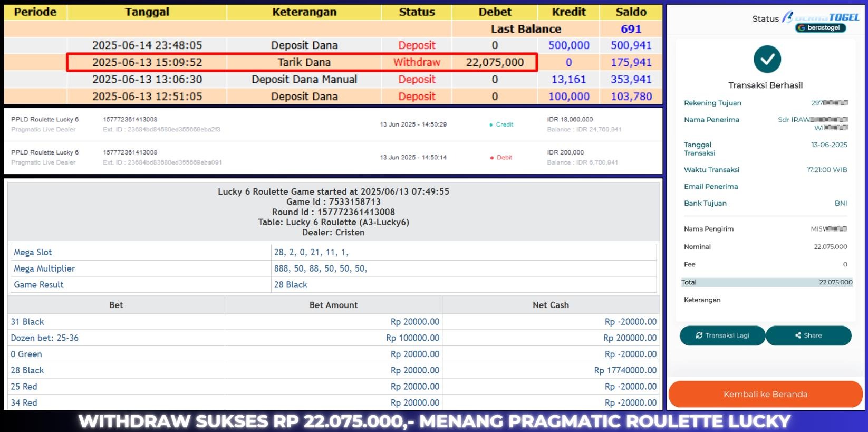Image resolution: width=868 pixels, height=432 pixels.
Task: Click the Debet column header
Action: (495, 12)
